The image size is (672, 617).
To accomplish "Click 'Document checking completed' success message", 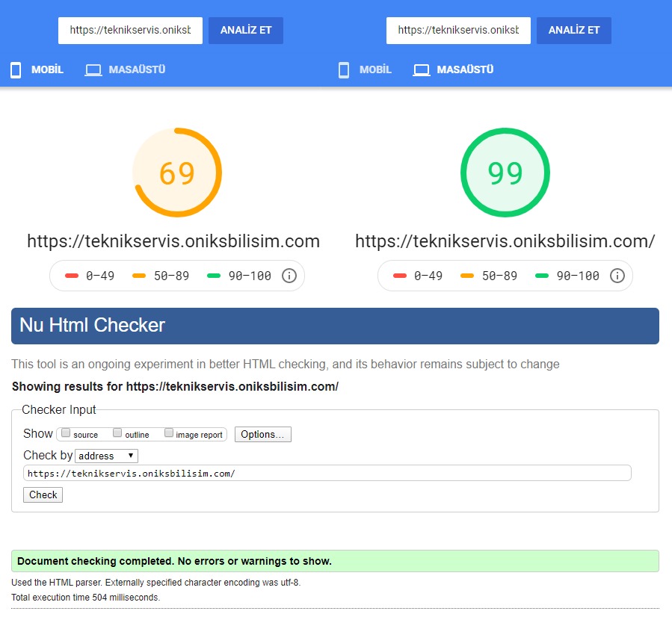I will [x=335, y=561].
